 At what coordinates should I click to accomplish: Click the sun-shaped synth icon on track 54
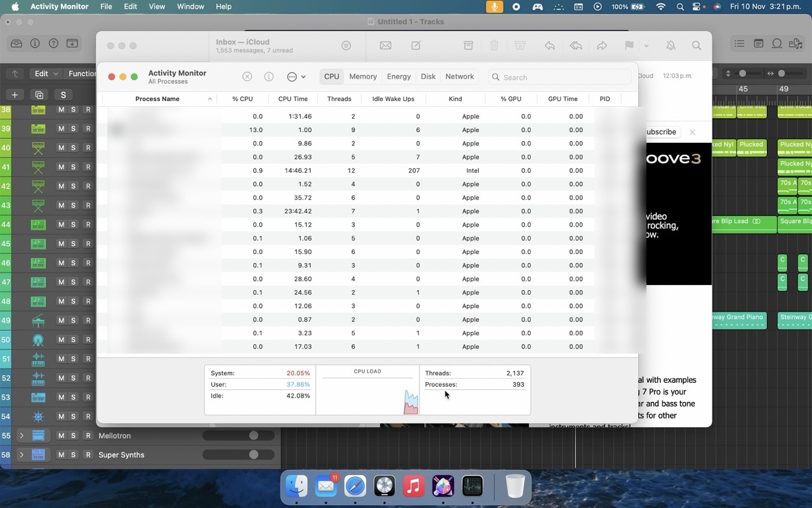click(x=37, y=416)
